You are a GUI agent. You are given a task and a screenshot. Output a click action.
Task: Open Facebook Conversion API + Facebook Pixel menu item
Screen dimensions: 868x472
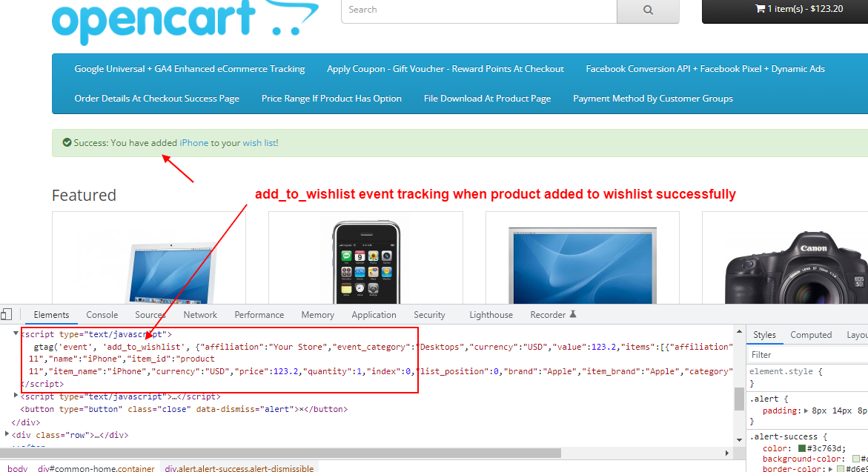[705, 69]
